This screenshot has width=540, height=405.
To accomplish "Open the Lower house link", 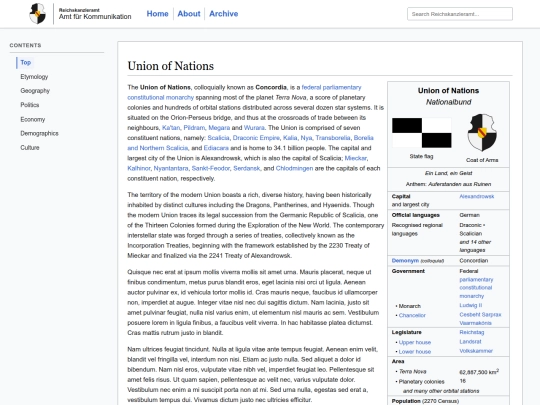I will [x=415, y=352].
